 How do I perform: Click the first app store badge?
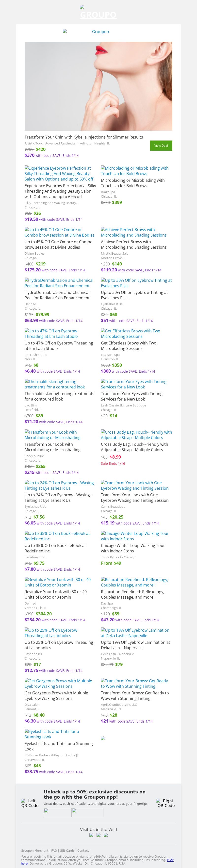coord(57,812)
